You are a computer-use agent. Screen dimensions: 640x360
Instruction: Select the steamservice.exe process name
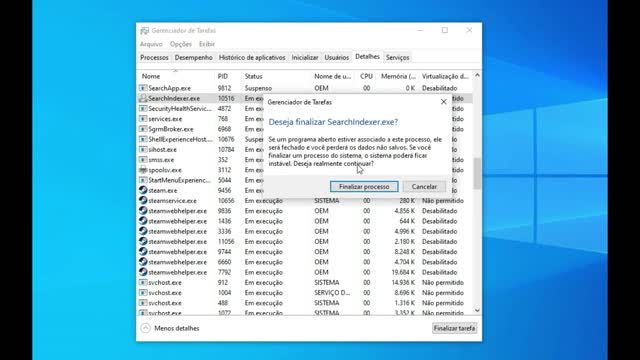tap(172, 200)
